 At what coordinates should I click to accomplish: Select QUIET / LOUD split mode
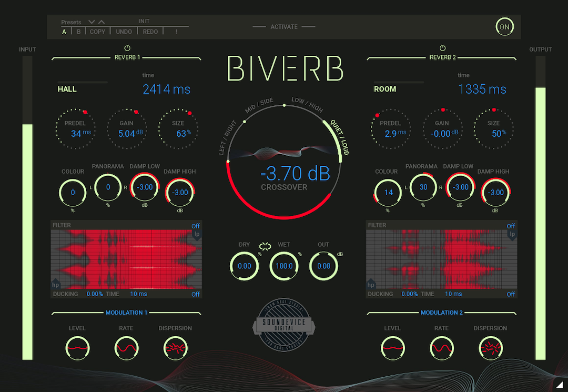pos(339,139)
